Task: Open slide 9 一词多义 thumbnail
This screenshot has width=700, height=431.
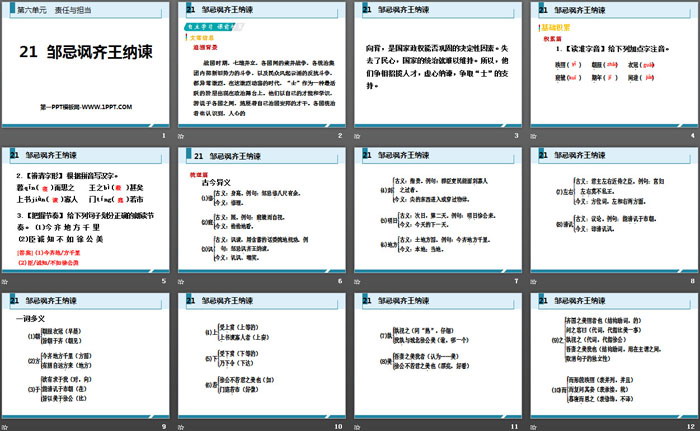Action: 86,360
